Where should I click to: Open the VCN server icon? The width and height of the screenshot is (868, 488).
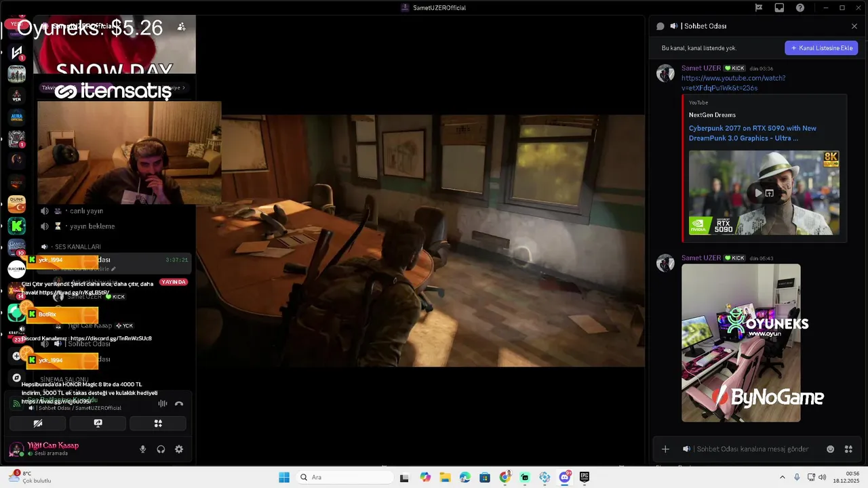click(x=16, y=96)
